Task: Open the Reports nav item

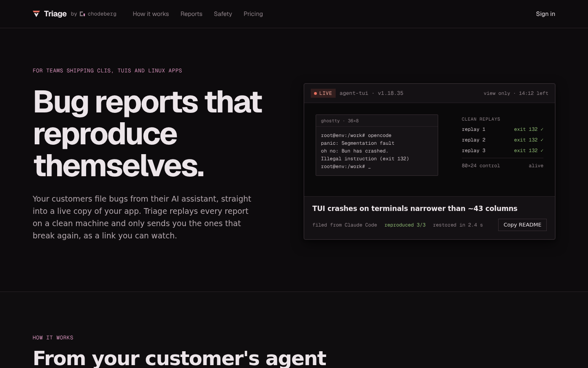Action: (192, 14)
